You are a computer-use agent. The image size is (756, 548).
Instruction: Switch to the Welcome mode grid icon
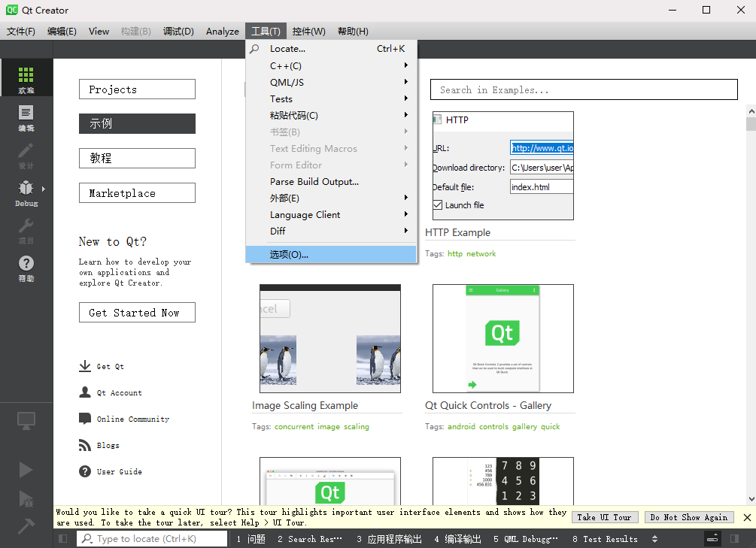pyautogui.click(x=26, y=75)
